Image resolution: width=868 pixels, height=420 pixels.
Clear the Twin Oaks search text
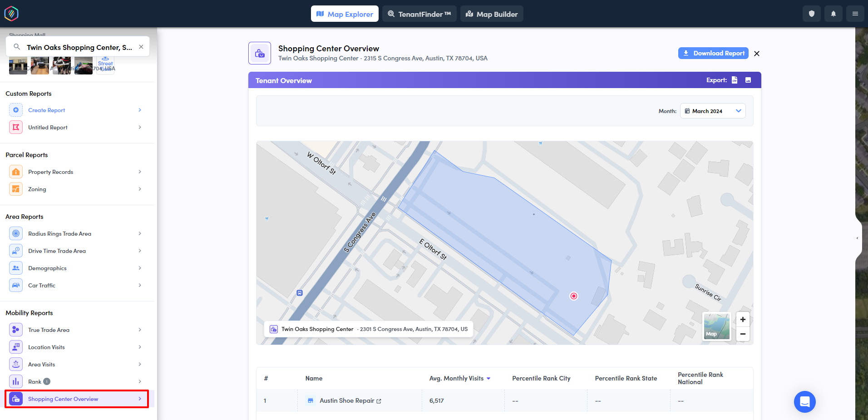[141, 47]
